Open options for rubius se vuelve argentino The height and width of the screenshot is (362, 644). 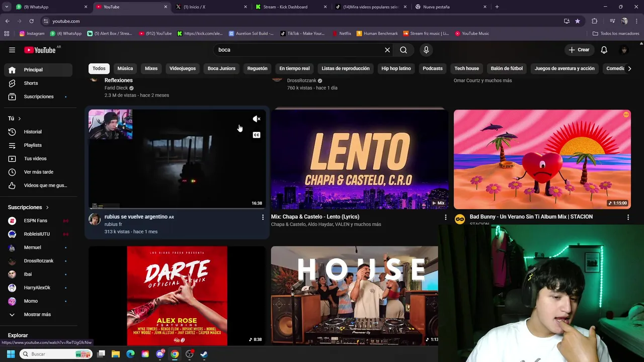pos(263,217)
